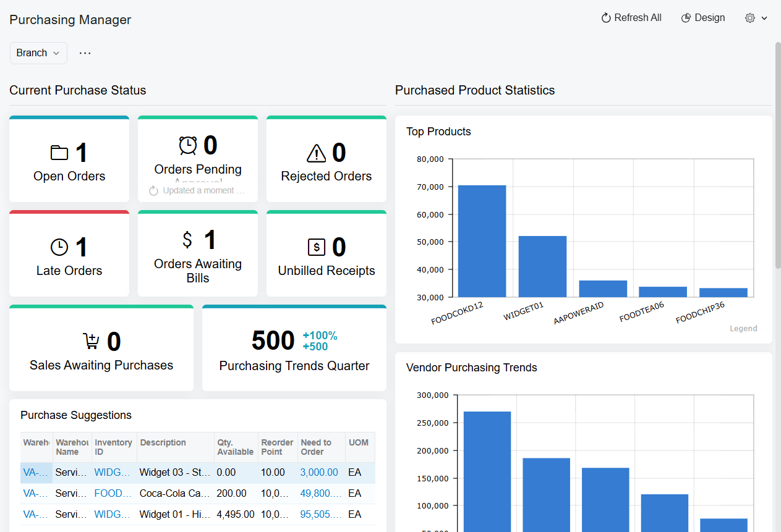781x532 pixels.
Task: Open the chevron menu next to the gear
Action: 765,18
